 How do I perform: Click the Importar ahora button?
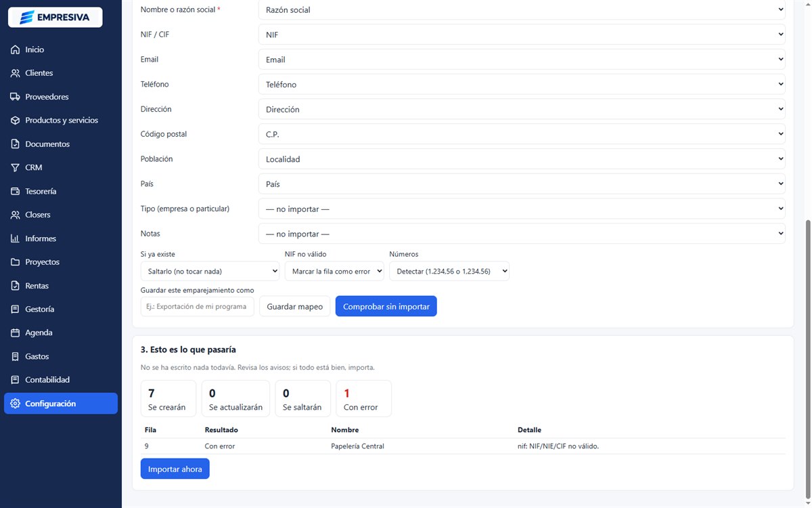tap(175, 469)
